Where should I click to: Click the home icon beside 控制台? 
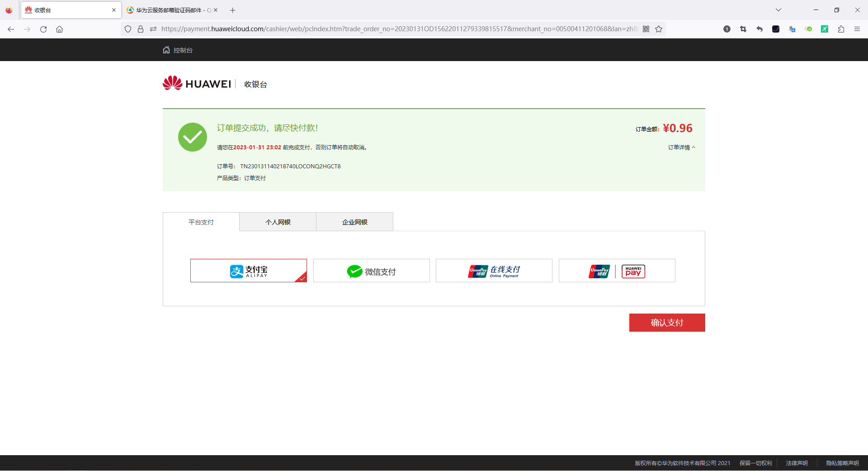coord(166,50)
